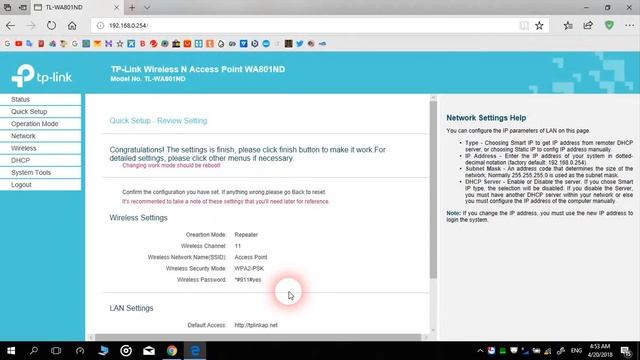The width and height of the screenshot is (640, 360).
Task: Open the first Google bookmark icon
Action: (x=7, y=43)
